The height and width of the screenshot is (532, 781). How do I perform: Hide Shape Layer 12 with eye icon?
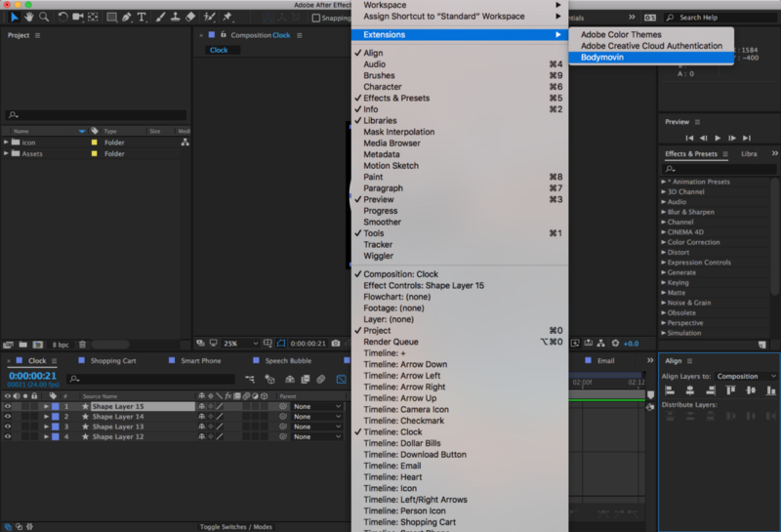tap(8, 436)
